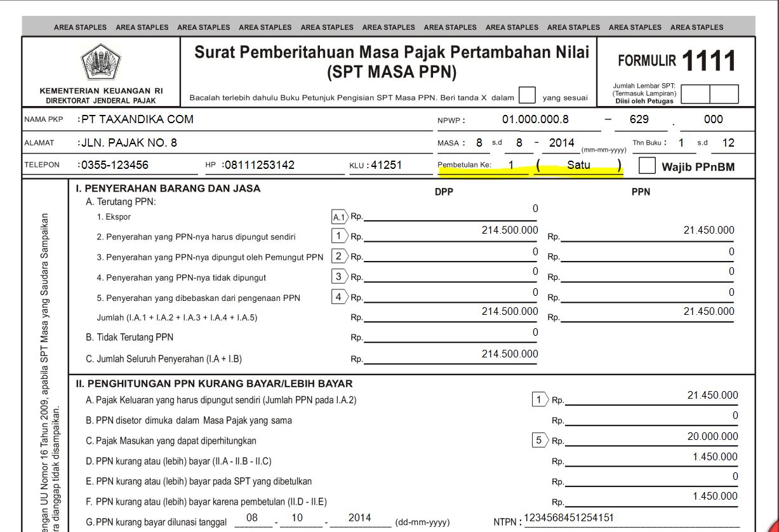
Task: Click the Pembetulan Ke number 1
Action: (x=511, y=165)
